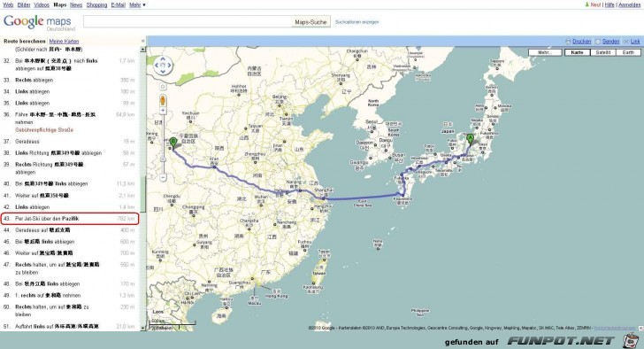Select step 35 Links abbiegen
This screenshot has height=349, width=644.
point(70,103)
